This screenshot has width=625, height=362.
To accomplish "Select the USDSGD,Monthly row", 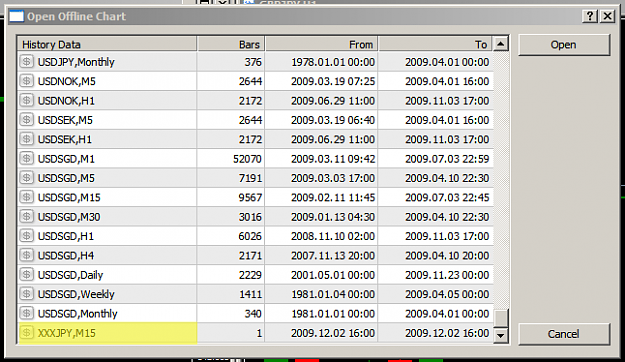I will [x=256, y=313].
